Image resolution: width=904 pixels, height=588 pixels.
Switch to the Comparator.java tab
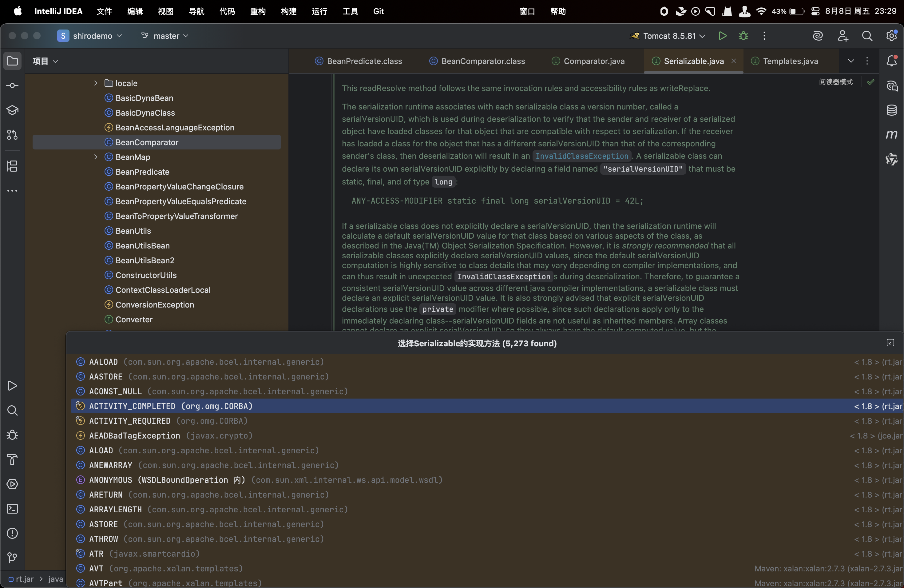pyautogui.click(x=594, y=61)
